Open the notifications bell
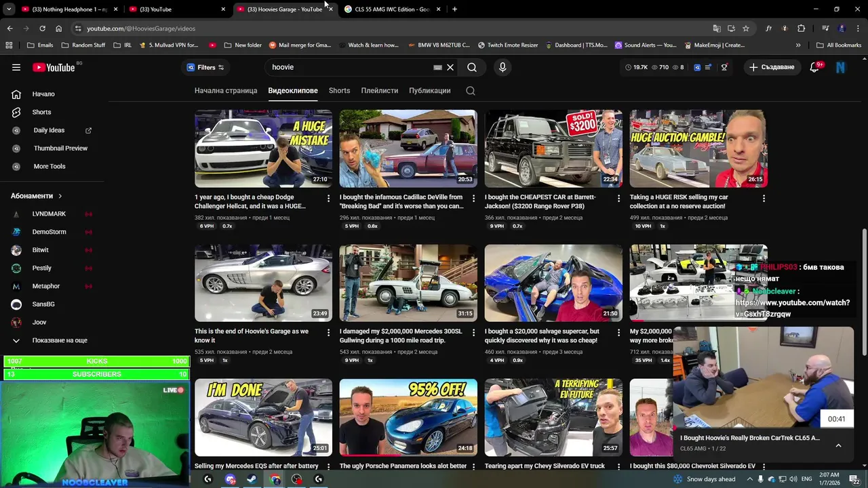 click(x=816, y=67)
